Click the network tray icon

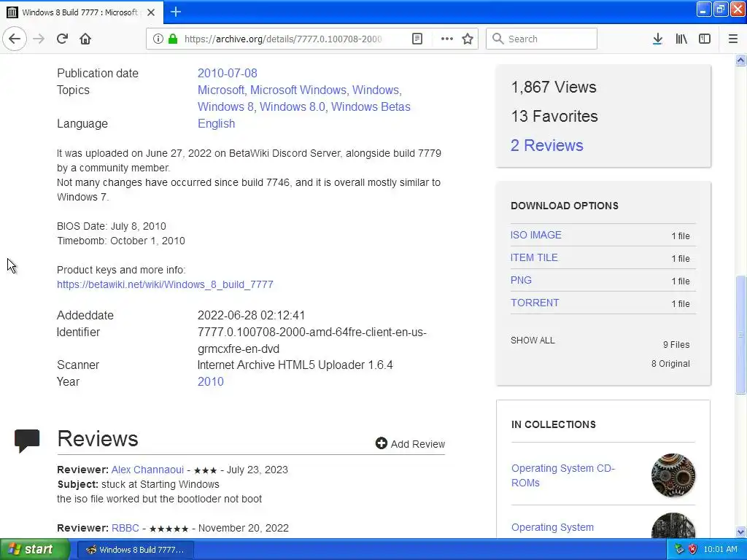click(x=679, y=550)
